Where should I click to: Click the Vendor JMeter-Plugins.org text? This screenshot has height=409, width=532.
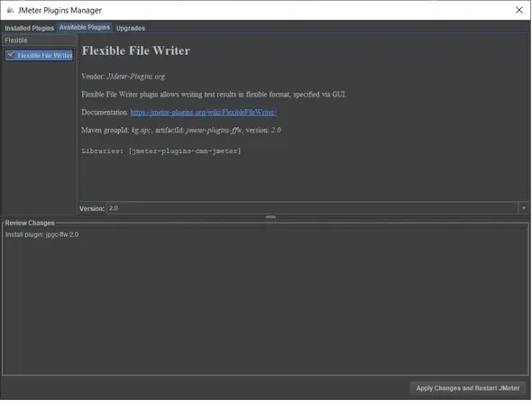coord(124,77)
